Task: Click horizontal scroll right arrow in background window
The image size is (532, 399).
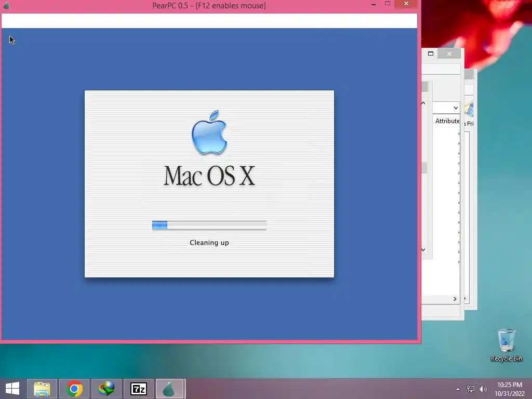Action: tap(455, 299)
